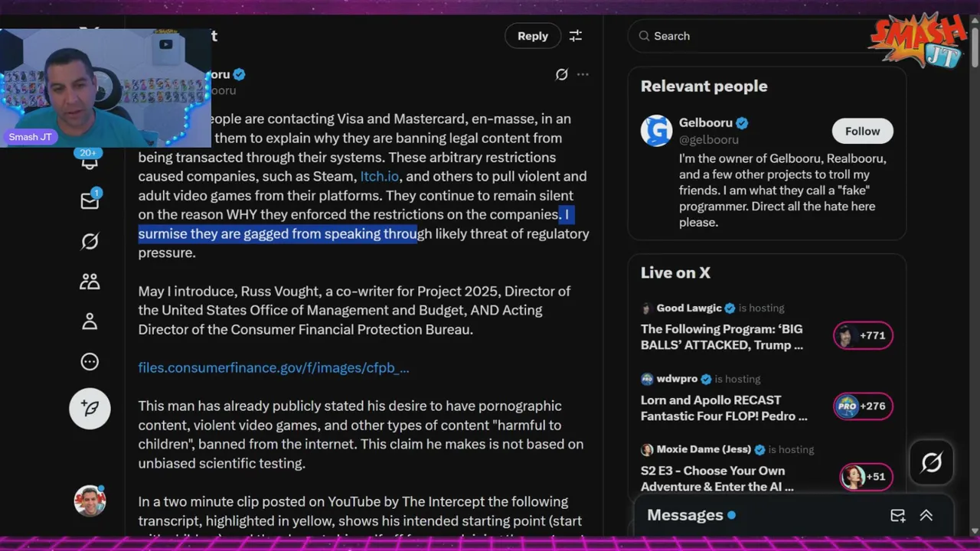
Task: Open reply sorting filter icon
Action: (576, 36)
